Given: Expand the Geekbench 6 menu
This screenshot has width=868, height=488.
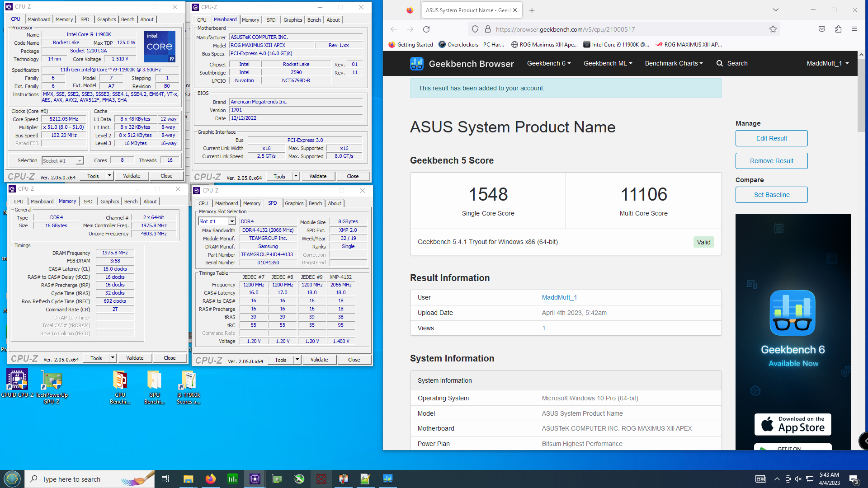Looking at the screenshot, I should [x=549, y=63].
